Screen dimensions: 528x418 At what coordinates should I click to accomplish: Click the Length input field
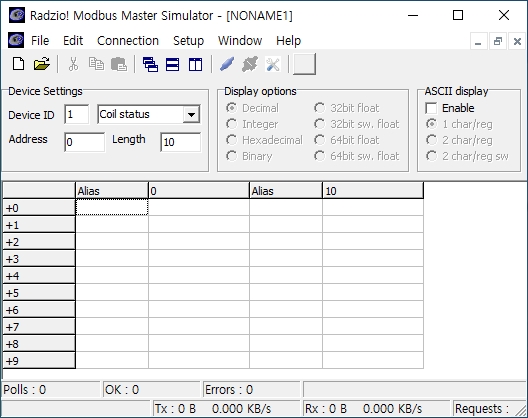click(x=181, y=142)
